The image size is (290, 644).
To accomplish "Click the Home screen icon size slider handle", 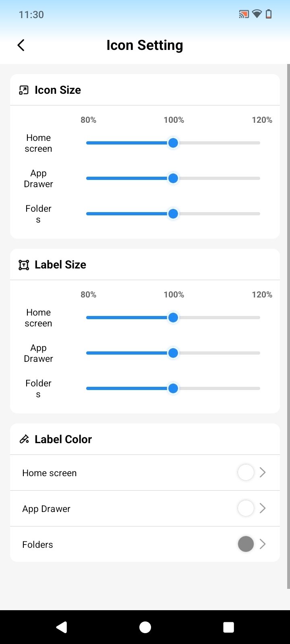I will click(173, 143).
